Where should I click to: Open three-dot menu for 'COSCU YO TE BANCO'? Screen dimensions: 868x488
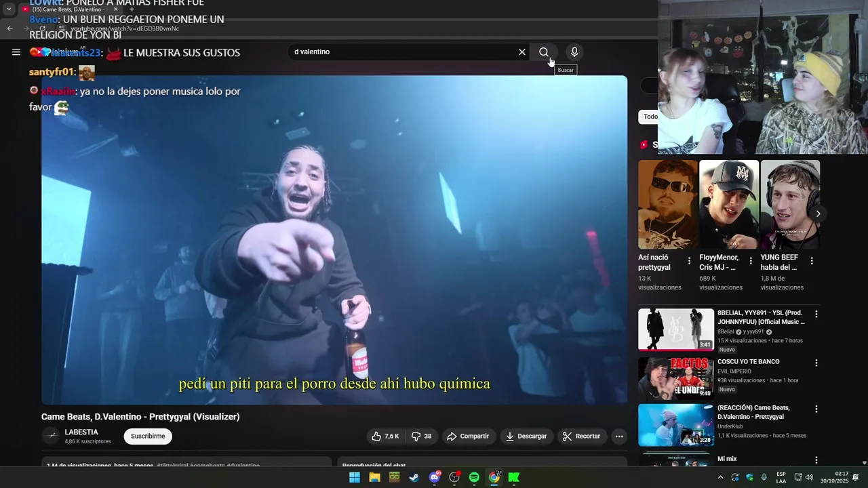click(x=816, y=363)
